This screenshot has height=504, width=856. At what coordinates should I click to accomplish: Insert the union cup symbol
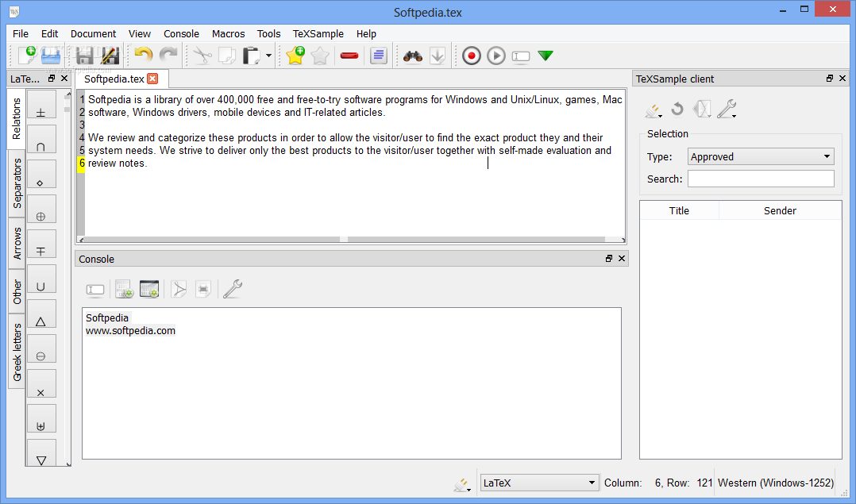tap(41, 279)
